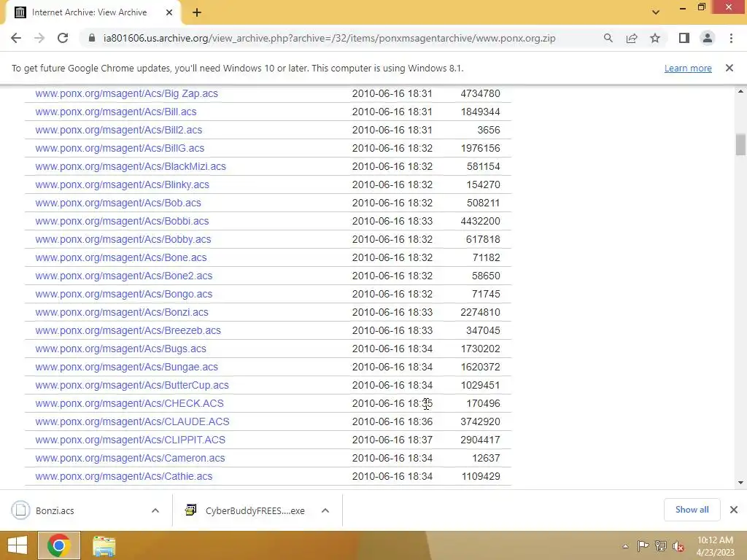This screenshot has width=747, height=560.
Task: Open the Bobbi.acs link
Action: 122,221
